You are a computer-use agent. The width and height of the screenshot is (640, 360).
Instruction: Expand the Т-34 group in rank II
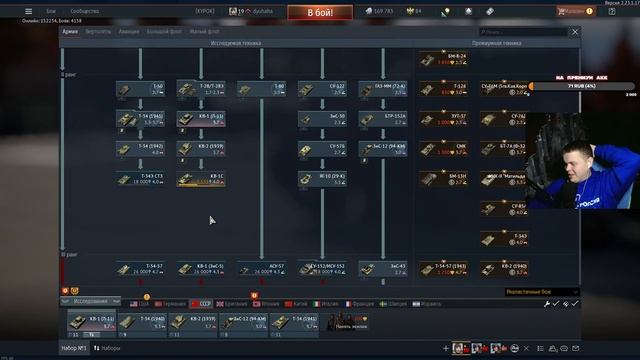[140, 119]
